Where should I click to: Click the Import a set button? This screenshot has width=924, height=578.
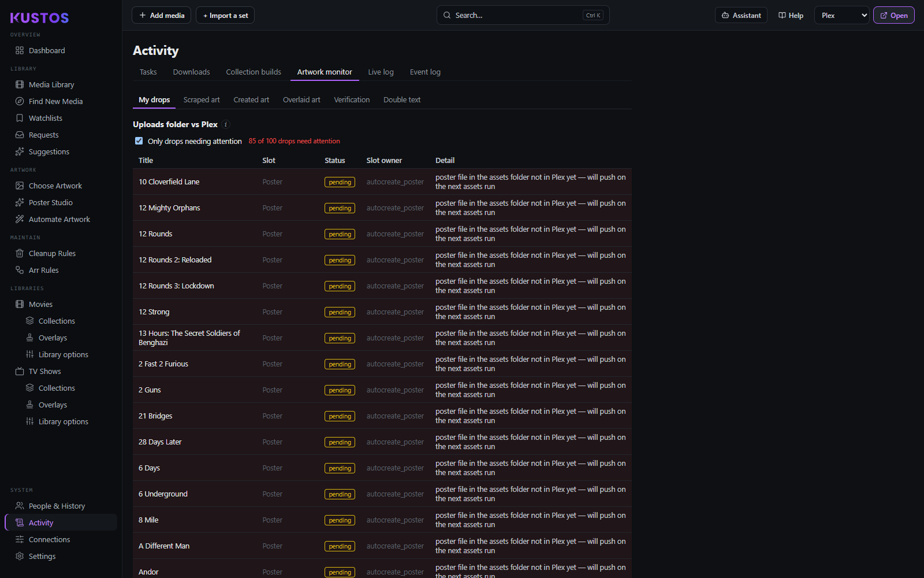tap(225, 16)
